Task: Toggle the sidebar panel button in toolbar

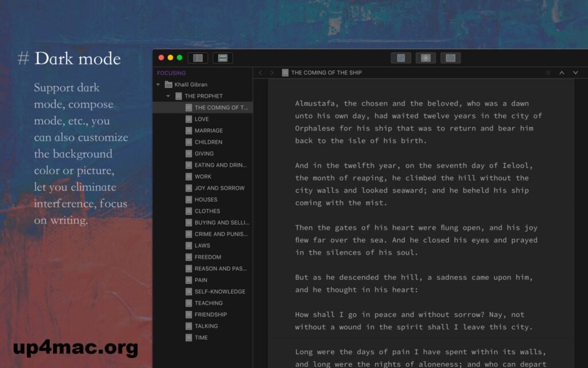Action: pyautogui.click(x=198, y=57)
